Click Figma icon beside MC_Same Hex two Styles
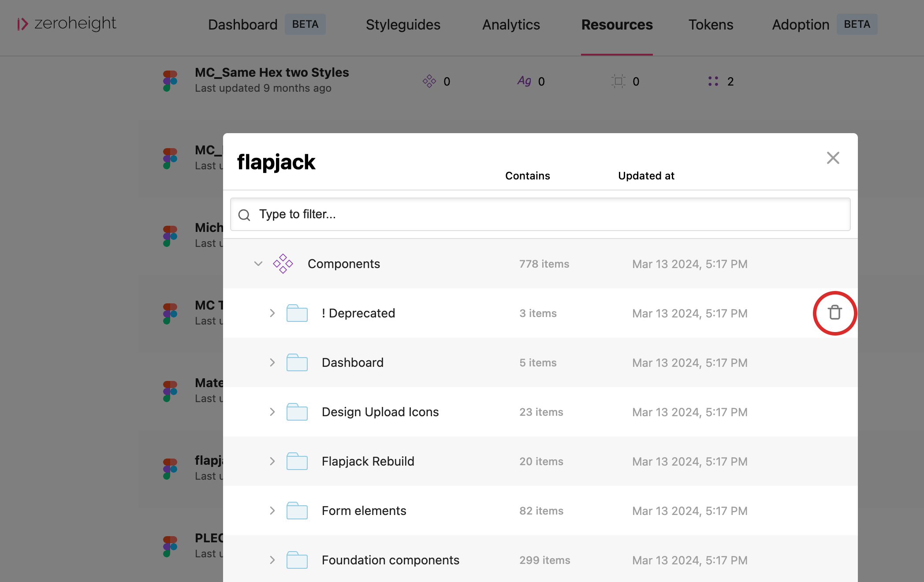The image size is (924, 582). [170, 81]
